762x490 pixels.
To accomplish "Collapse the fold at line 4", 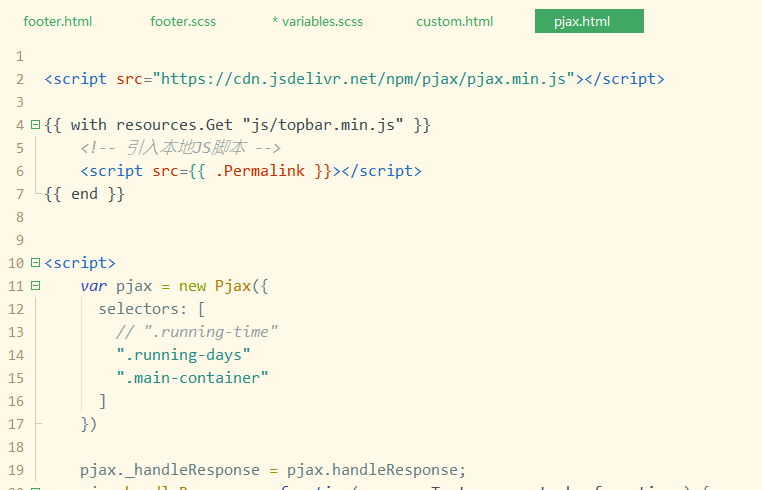I will [x=35, y=125].
